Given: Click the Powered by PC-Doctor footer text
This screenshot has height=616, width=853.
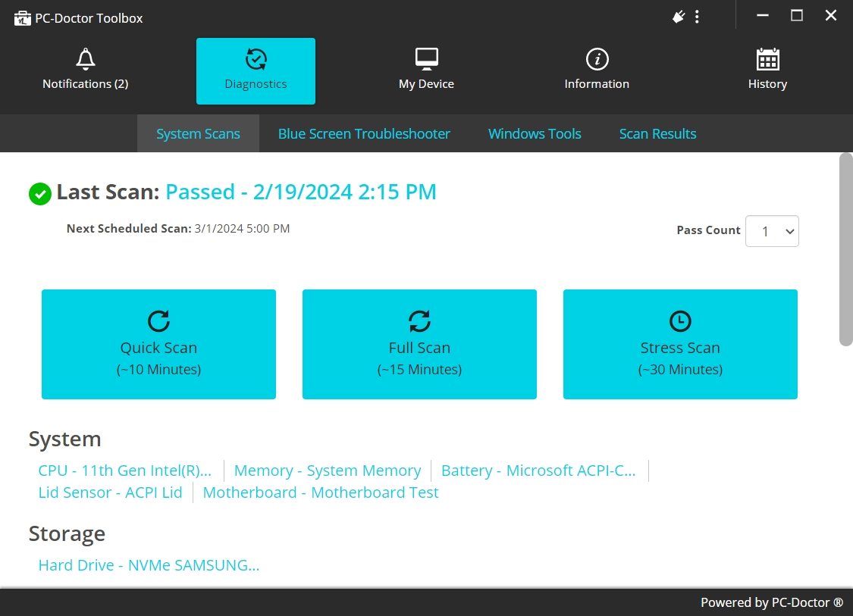Looking at the screenshot, I should point(771,602).
